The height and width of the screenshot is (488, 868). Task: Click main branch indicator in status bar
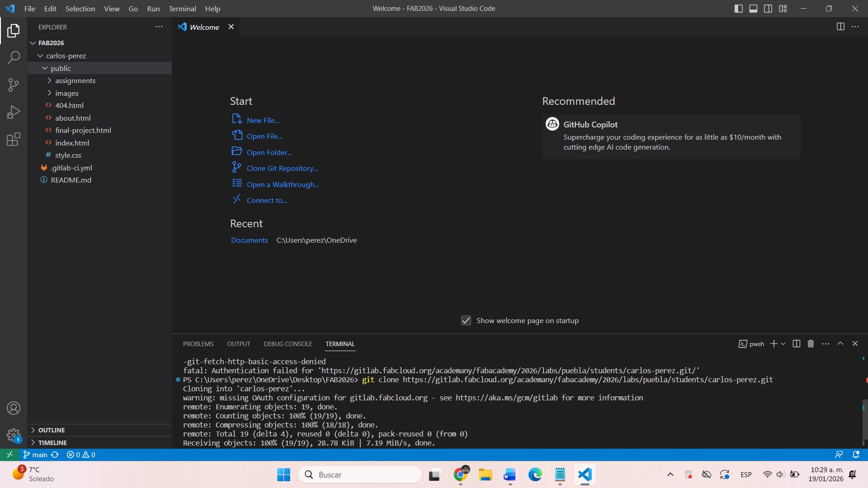(x=35, y=455)
